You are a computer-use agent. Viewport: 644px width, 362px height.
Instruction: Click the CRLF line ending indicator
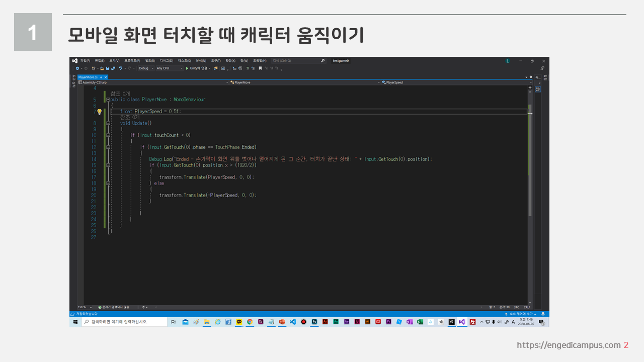coord(527,307)
